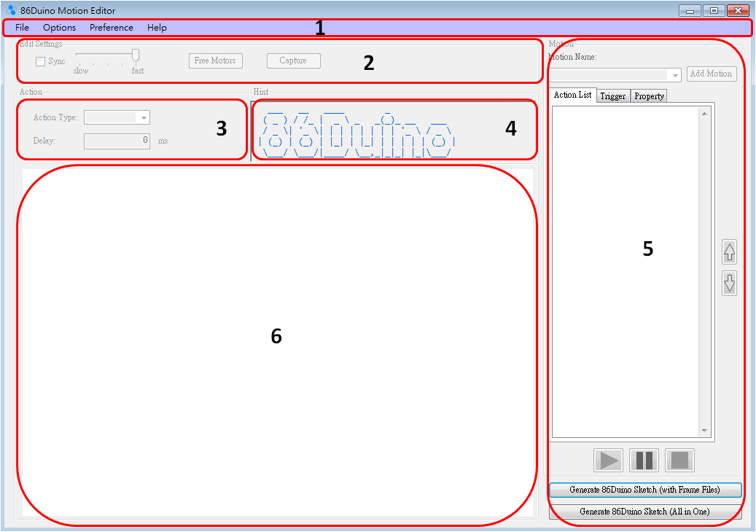The width and height of the screenshot is (756, 532).
Task: Open the Motion Name dropdown
Action: [615, 74]
